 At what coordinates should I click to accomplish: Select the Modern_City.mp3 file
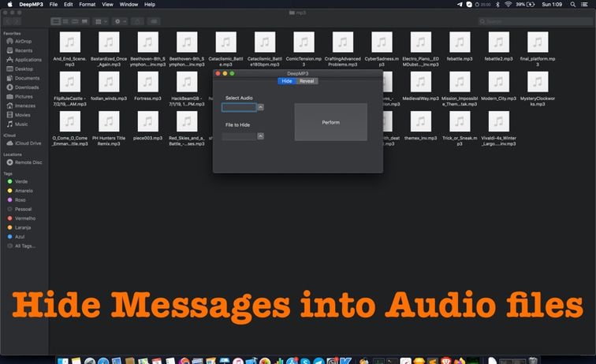click(498, 82)
